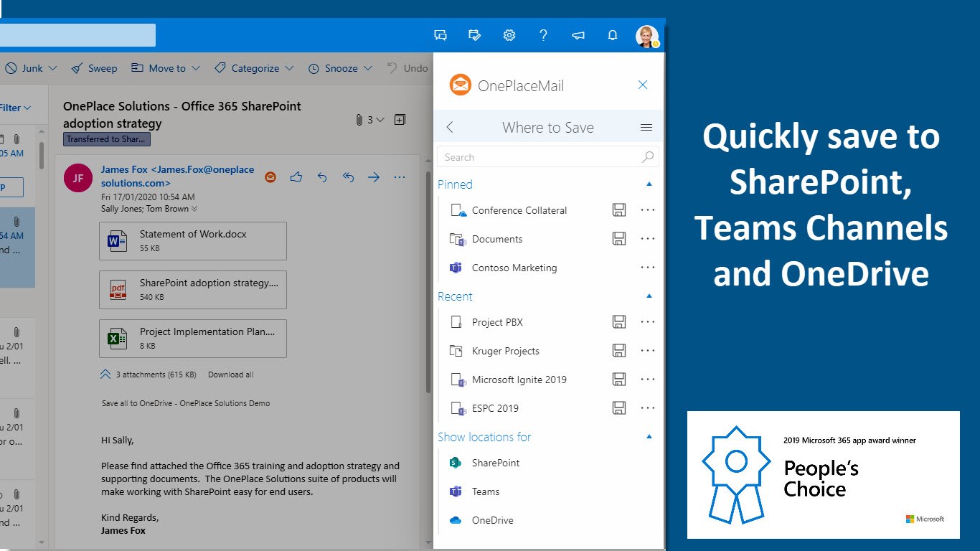Close the OnePlaceMail panel
The image size is (980, 551).
point(643,85)
